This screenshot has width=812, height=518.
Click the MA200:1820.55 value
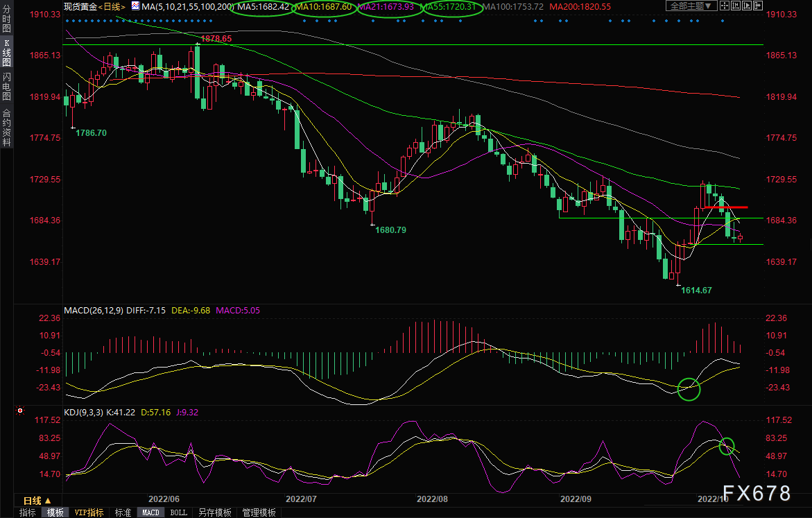[580, 7]
